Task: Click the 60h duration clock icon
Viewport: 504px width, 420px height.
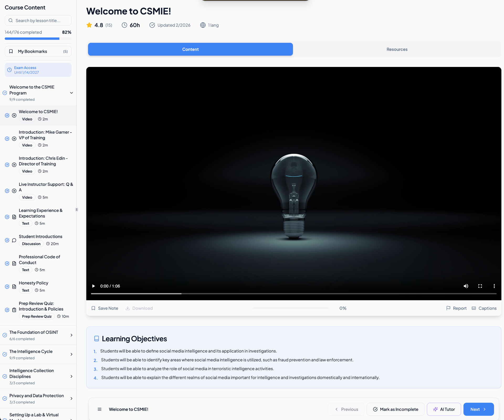Action: click(124, 25)
